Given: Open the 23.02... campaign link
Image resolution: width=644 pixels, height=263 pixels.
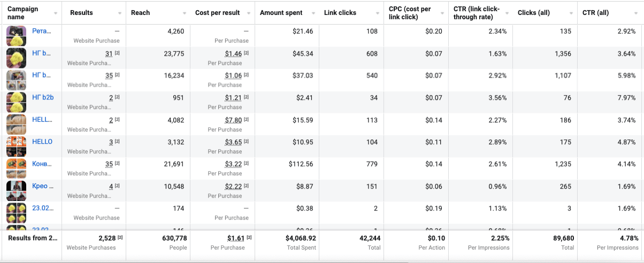Looking at the screenshot, I should tap(43, 208).
